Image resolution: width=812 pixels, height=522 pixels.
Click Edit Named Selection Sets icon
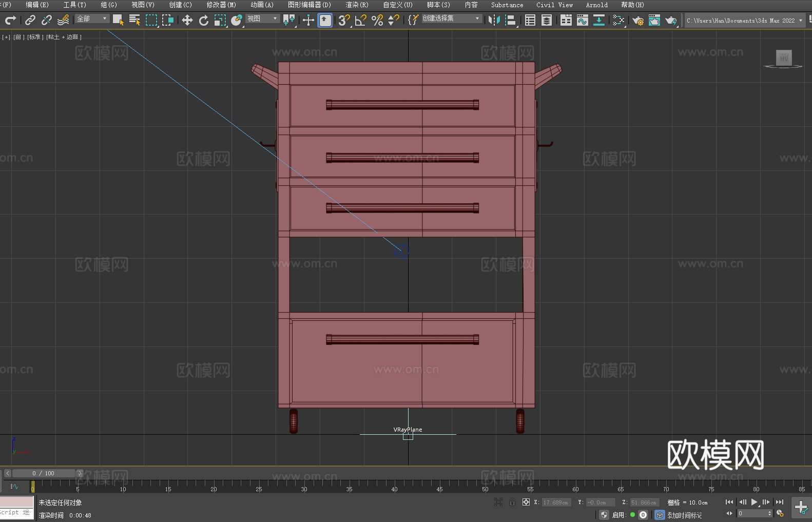[x=413, y=20]
